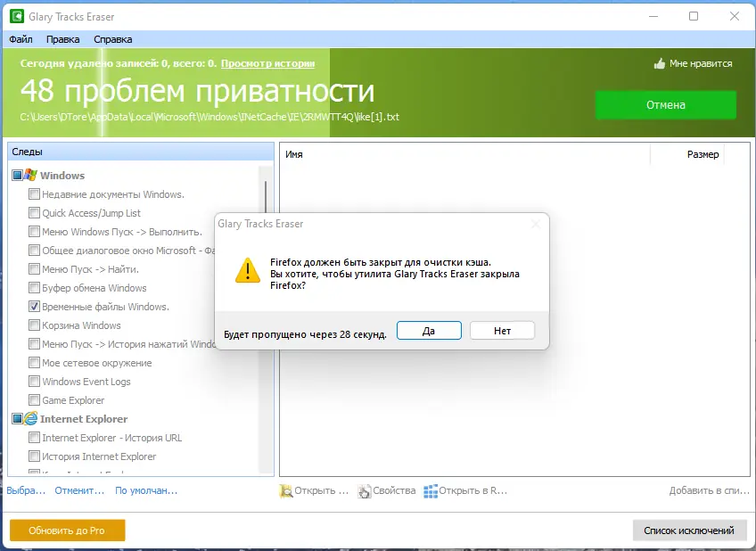Click the Windows flag icon in tree
The height and width of the screenshot is (551, 756).
[x=31, y=175]
